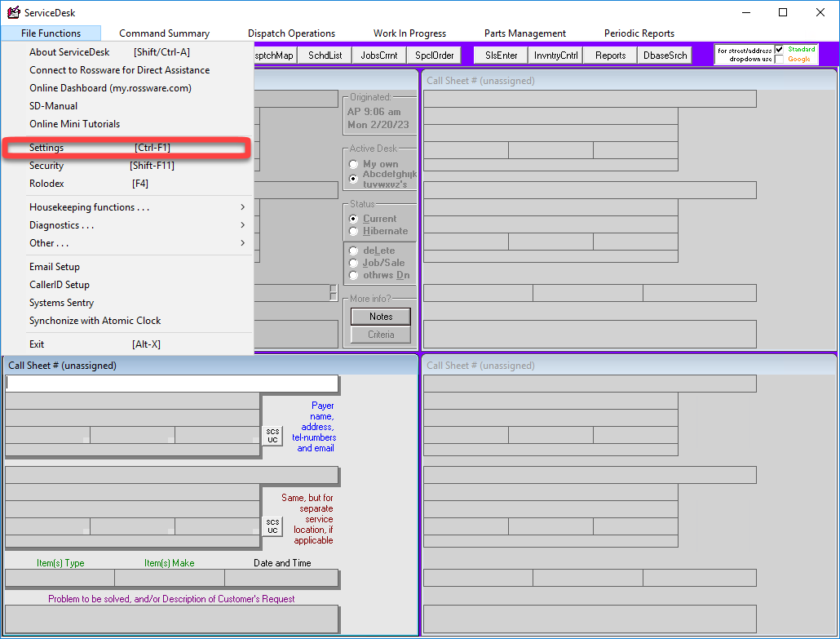The image size is (840, 639).
Task: Open the Dispatch Operations menu
Action: click(x=291, y=33)
